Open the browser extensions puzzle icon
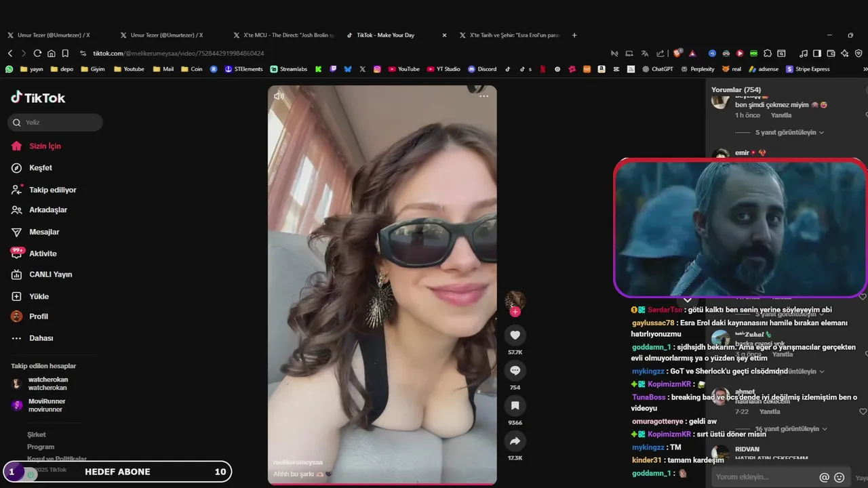This screenshot has width=868, height=488. (x=768, y=53)
